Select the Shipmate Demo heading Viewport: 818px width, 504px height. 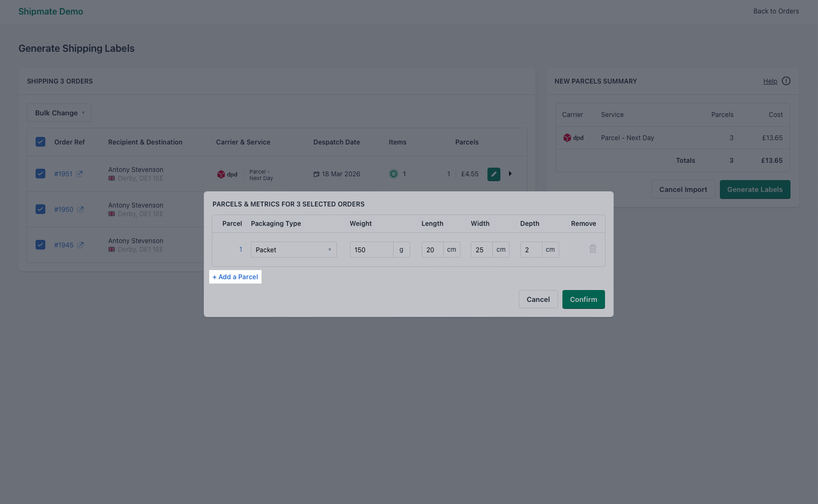click(51, 11)
